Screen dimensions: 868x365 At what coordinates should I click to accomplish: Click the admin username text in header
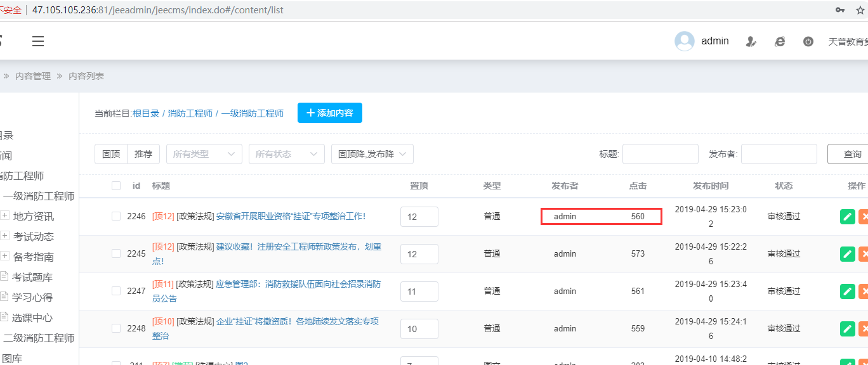715,41
